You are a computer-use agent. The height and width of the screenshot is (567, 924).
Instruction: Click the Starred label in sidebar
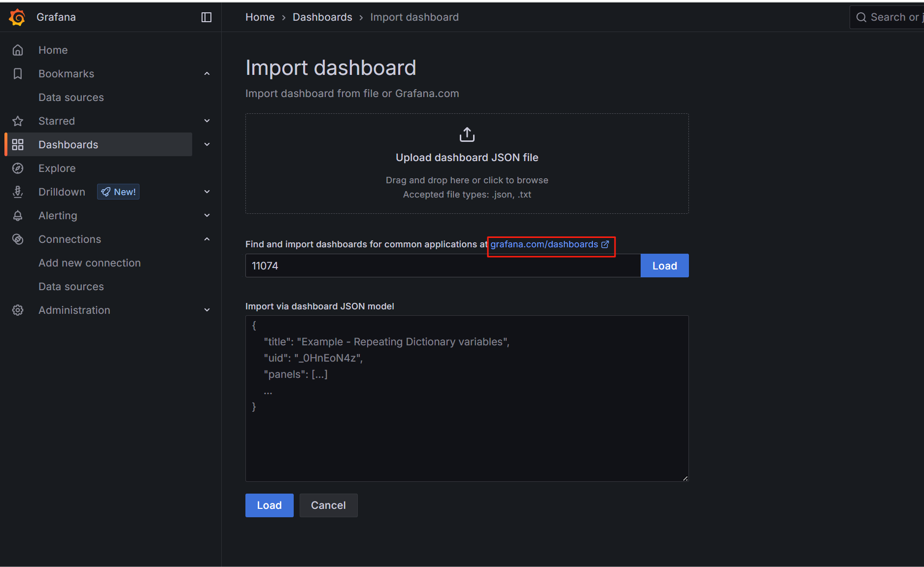(57, 121)
